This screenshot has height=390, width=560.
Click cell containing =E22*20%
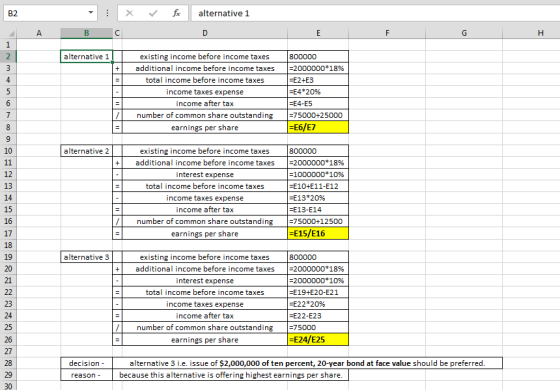click(318, 304)
